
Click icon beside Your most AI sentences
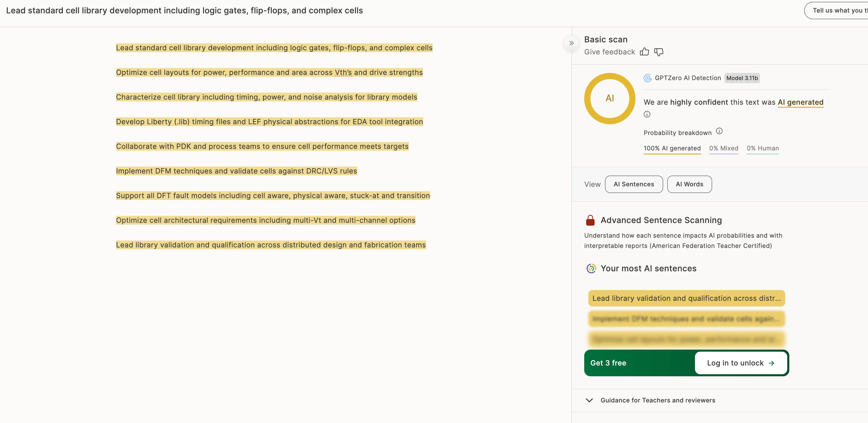tap(591, 268)
